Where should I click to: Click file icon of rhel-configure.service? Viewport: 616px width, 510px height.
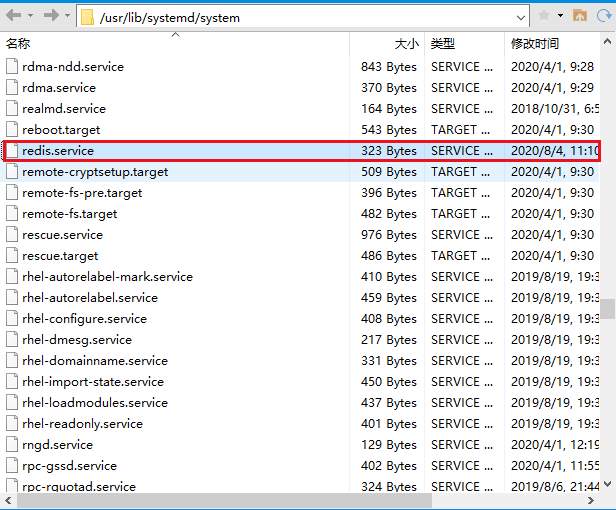pyautogui.click(x=12, y=319)
